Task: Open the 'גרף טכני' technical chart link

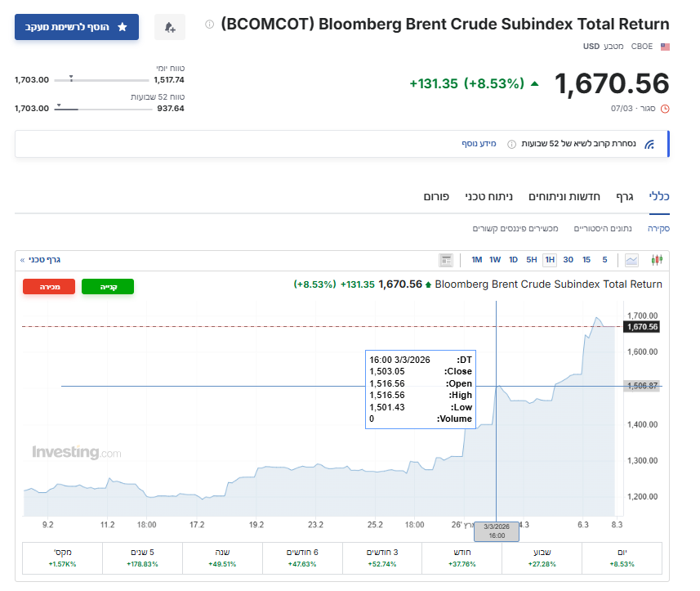Action: 41,260
